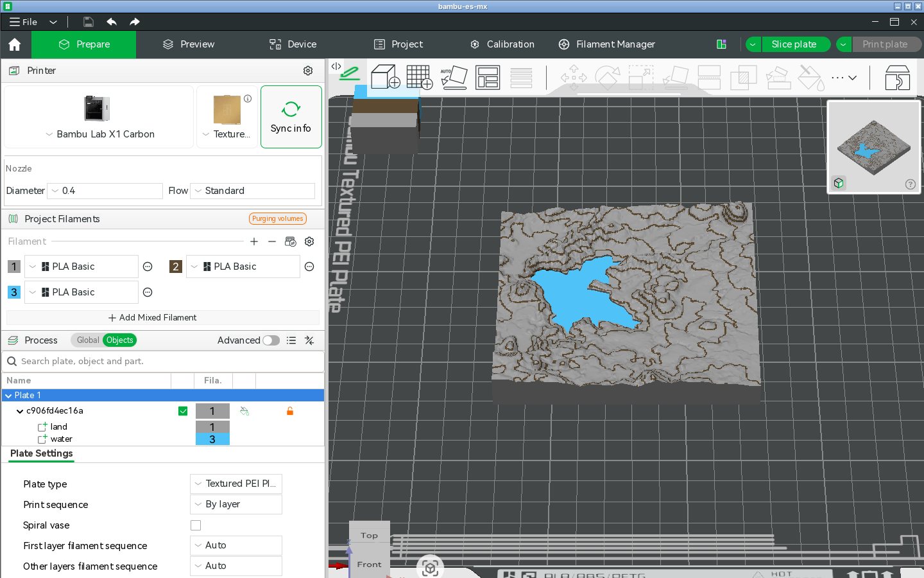Switch process scope to Global
The width and height of the screenshot is (924, 578).
pyautogui.click(x=88, y=340)
